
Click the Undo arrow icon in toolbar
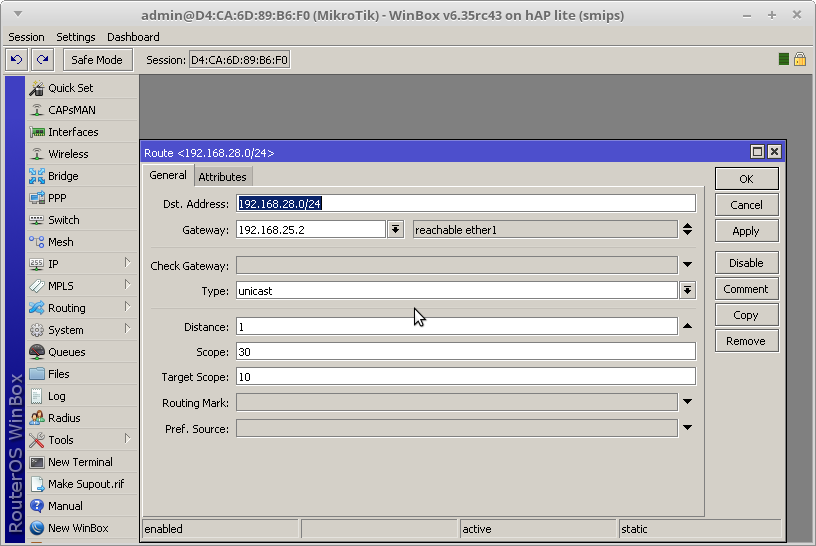(x=16, y=60)
